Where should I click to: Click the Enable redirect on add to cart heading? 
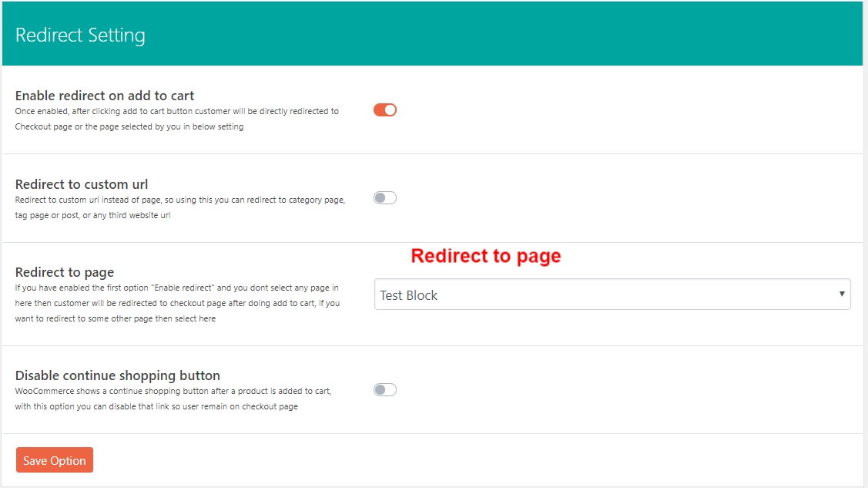click(105, 96)
